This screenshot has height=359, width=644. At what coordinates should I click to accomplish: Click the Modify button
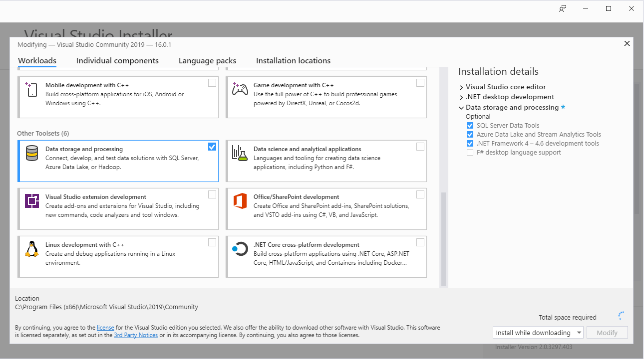point(607,332)
